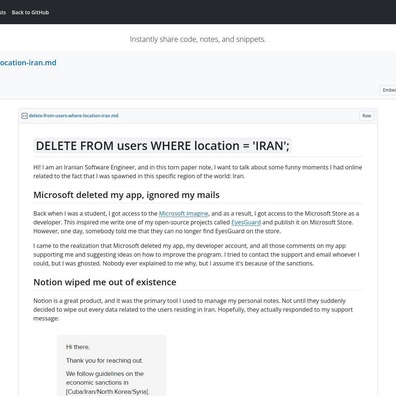
Task: Click the 'Hi there,' line in quoted message
Action: pyautogui.click(x=78, y=347)
